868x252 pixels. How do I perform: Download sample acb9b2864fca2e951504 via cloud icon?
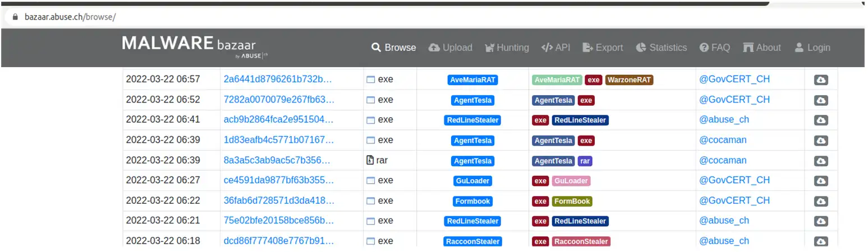[x=821, y=120]
